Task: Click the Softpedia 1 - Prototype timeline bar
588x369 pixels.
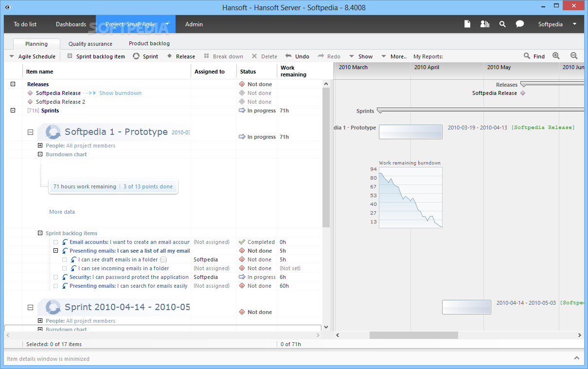Action: 410,131
